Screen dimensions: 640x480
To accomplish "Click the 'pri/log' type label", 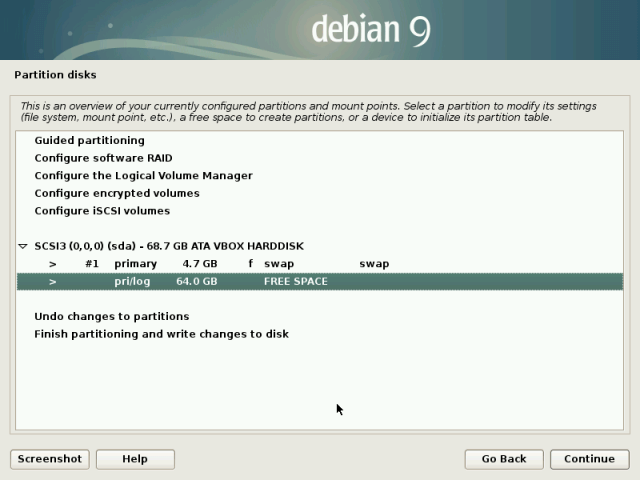I will click(x=132, y=282).
